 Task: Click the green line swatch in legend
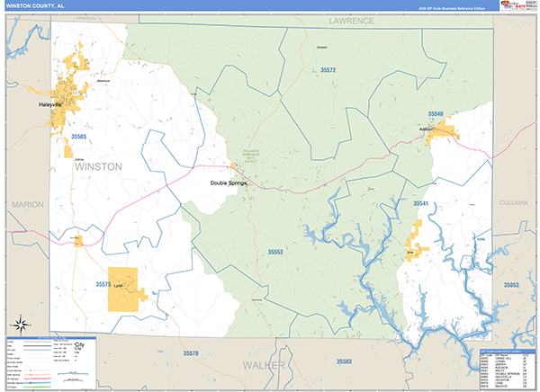click(x=37, y=387)
